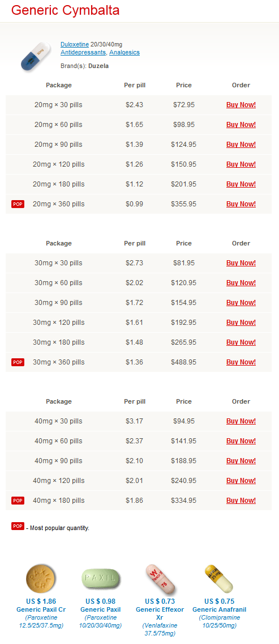The width and height of the screenshot is (279, 644).
Task: Click POP badge beside 20mg × 360 pills
Action: pyautogui.click(x=18, y=204)
